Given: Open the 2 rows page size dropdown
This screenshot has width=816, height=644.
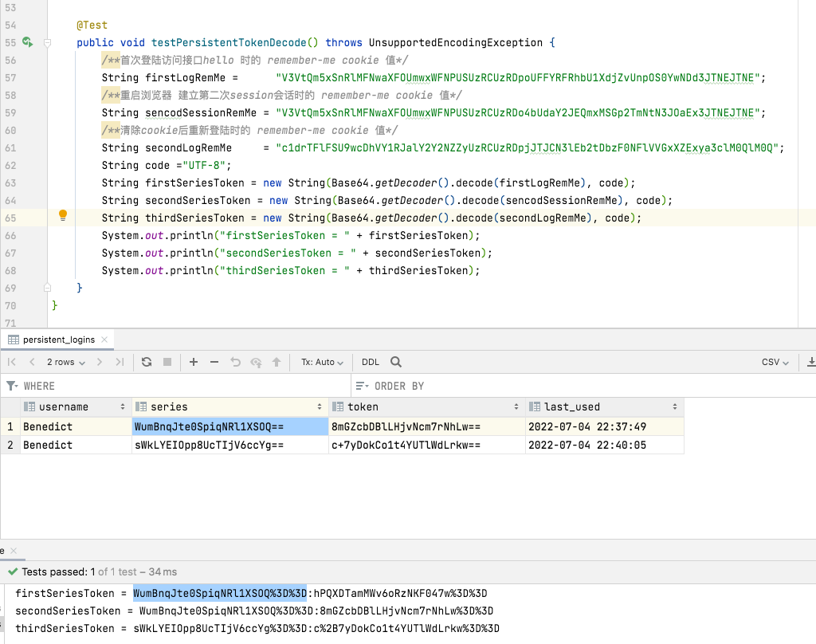Looking at the screenshot, I should [x=65, y=362].
